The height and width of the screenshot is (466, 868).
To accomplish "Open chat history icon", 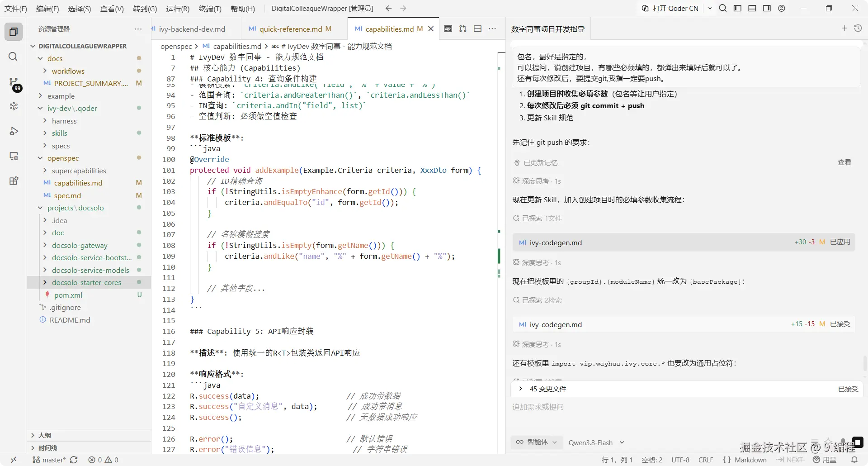I will tap(858, 29).
